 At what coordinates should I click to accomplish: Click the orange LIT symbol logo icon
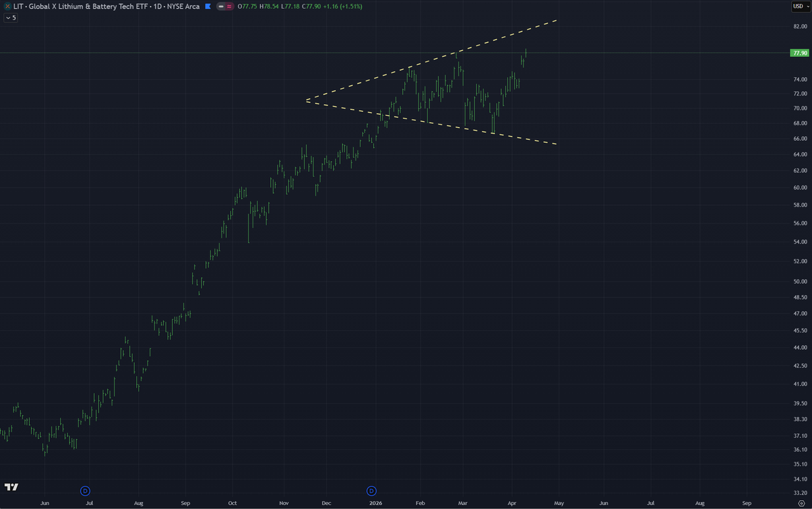click(7, 6)
